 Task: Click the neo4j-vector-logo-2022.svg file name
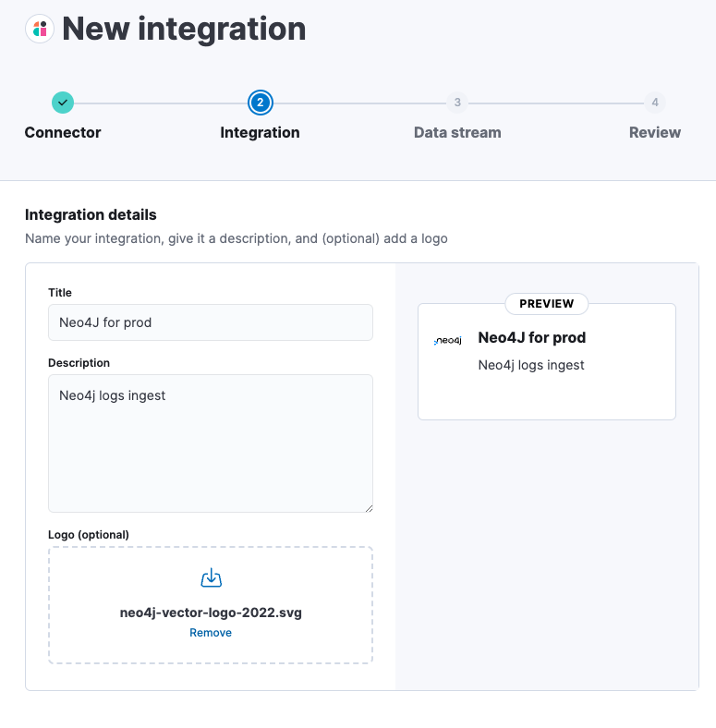click(x=211, y=612)
